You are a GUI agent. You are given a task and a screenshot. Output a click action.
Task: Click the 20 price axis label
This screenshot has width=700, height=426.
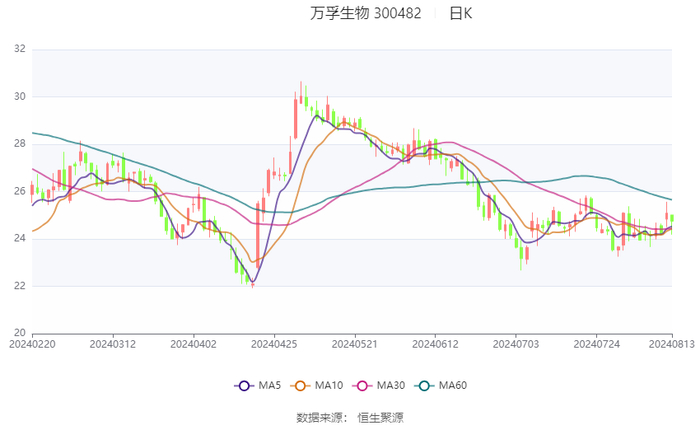tap(18, 333)
